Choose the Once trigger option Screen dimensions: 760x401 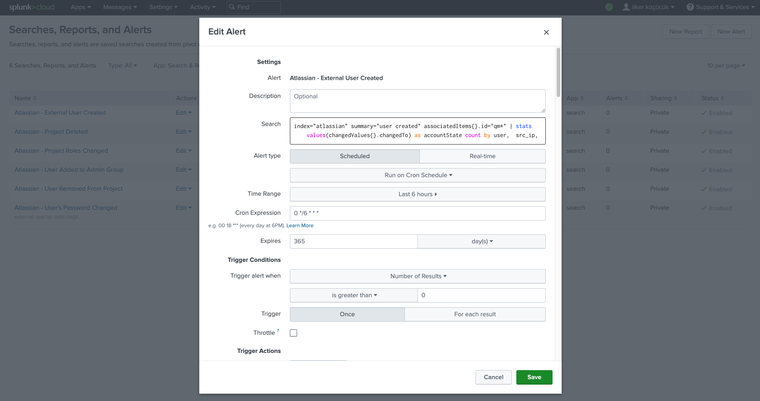(x=347, y=314)
